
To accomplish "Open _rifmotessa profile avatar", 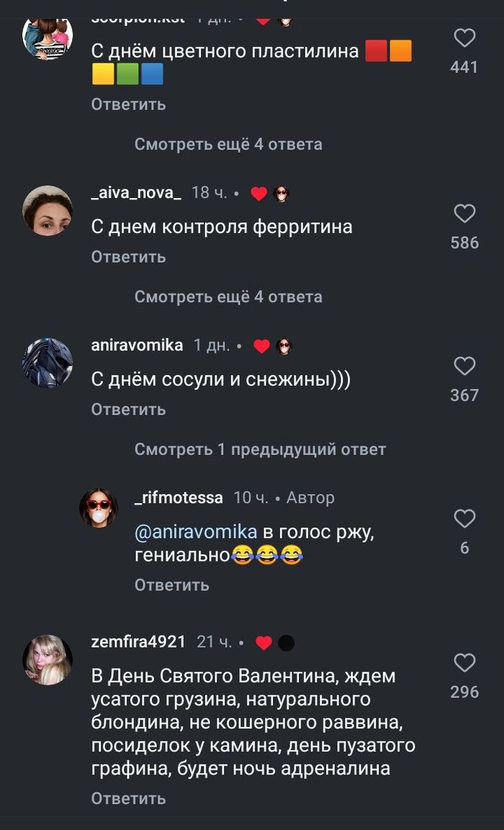I will [99, 508].
